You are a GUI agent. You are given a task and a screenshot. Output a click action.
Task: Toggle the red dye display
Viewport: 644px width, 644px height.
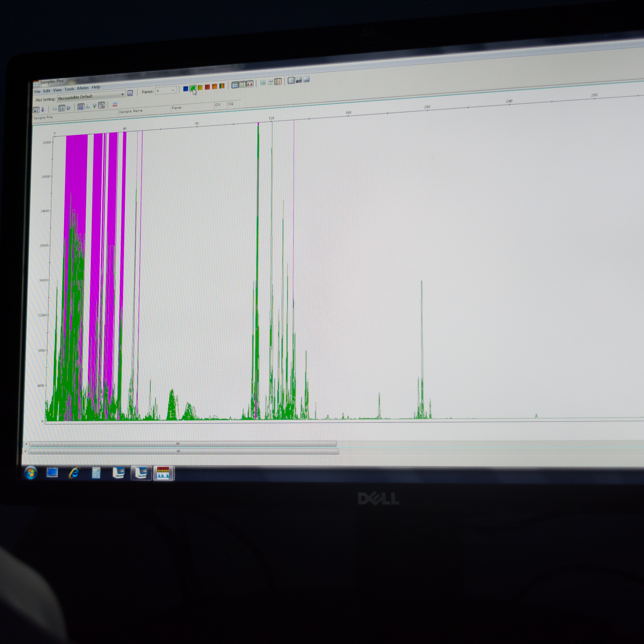pyautogui.click(x=207, y=87)
